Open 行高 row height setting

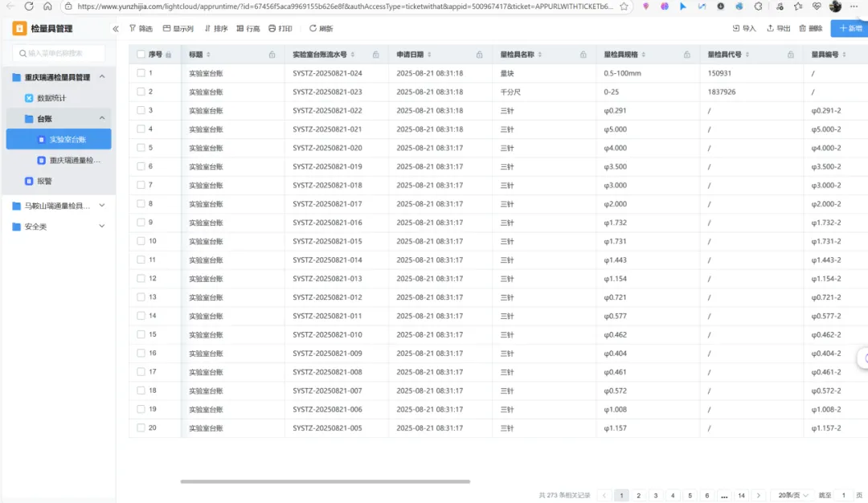tap(240, 28)
